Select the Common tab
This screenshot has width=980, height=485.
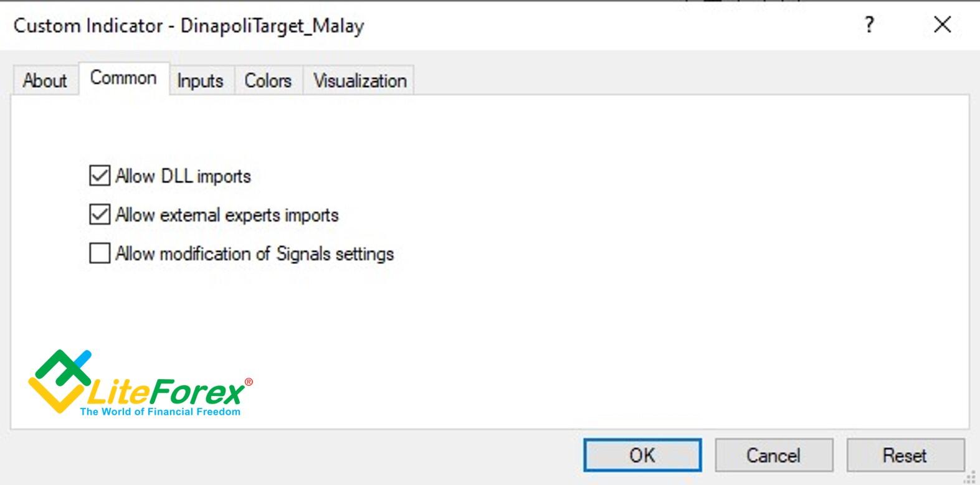point(123,77)
